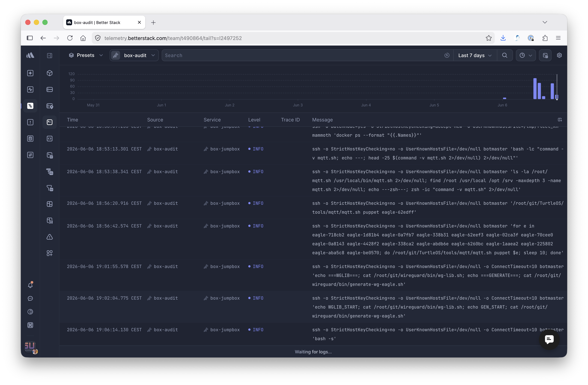Open the locked terminal queries icon

[50, 155]
